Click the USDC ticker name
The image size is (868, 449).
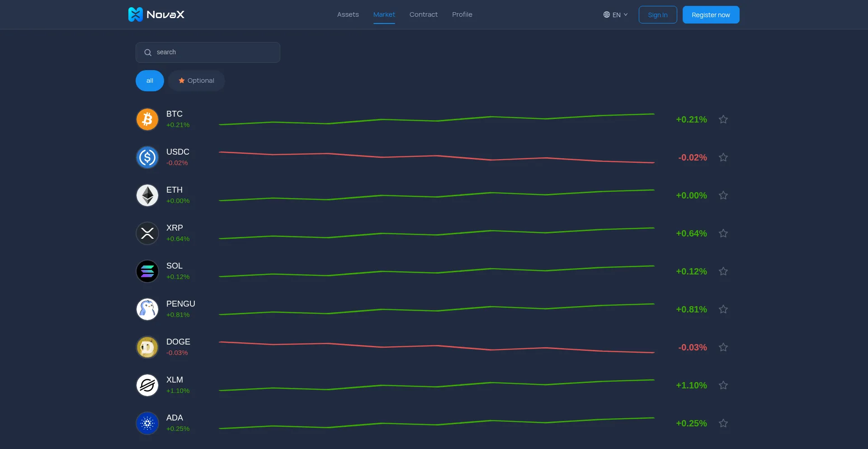[178, 152]
